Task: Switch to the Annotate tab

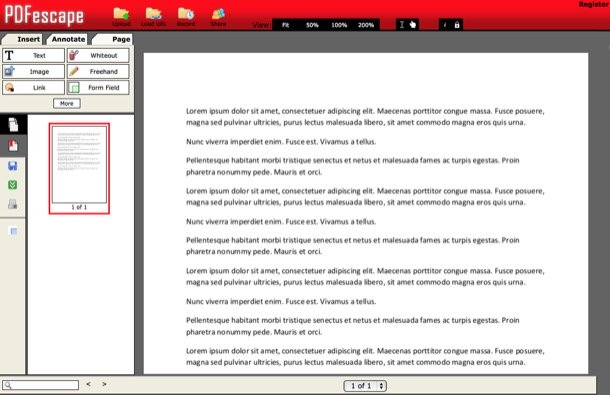Action: click(68, 39)
